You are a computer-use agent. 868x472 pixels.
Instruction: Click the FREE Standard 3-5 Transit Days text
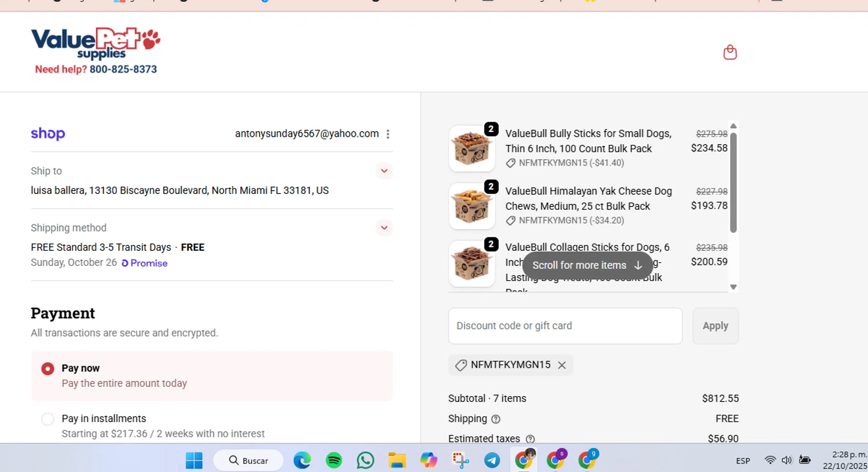click(101, 247)
